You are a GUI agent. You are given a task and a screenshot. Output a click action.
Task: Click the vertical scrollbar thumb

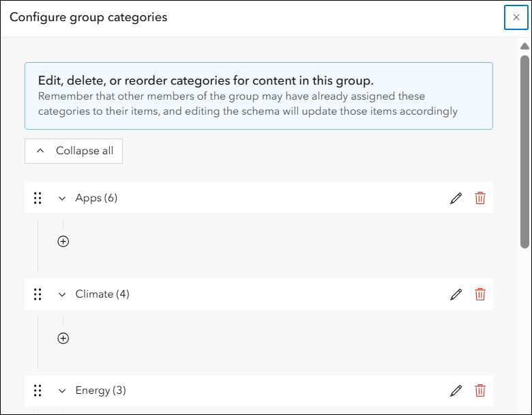tap(525, 152)
